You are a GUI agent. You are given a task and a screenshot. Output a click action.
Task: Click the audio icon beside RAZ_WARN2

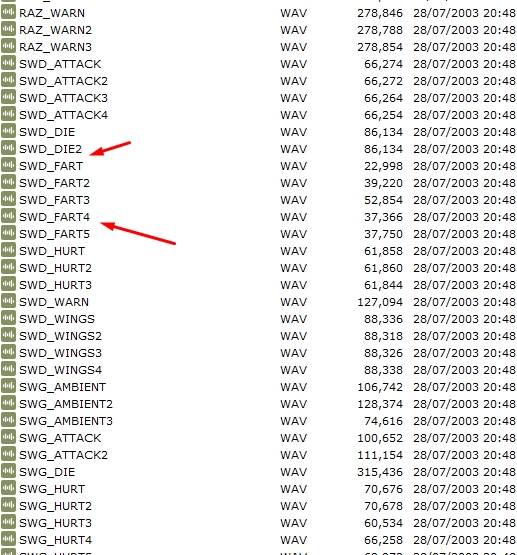point(8,29)
